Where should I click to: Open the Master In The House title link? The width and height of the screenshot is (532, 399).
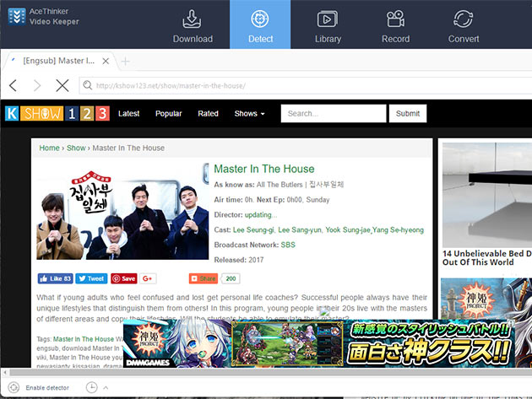coord(264,169)
